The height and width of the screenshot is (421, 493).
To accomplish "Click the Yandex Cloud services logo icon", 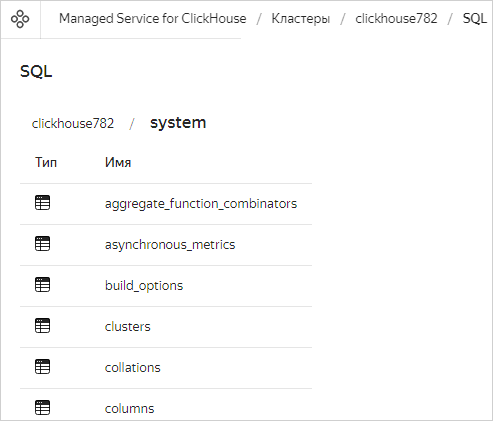I will click(20, 19).
